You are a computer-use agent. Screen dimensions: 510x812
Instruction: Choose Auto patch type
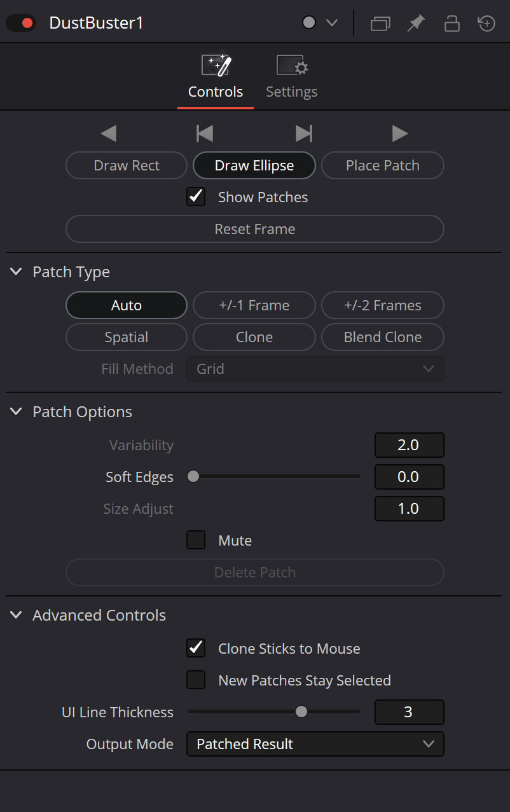click(127, 305)
